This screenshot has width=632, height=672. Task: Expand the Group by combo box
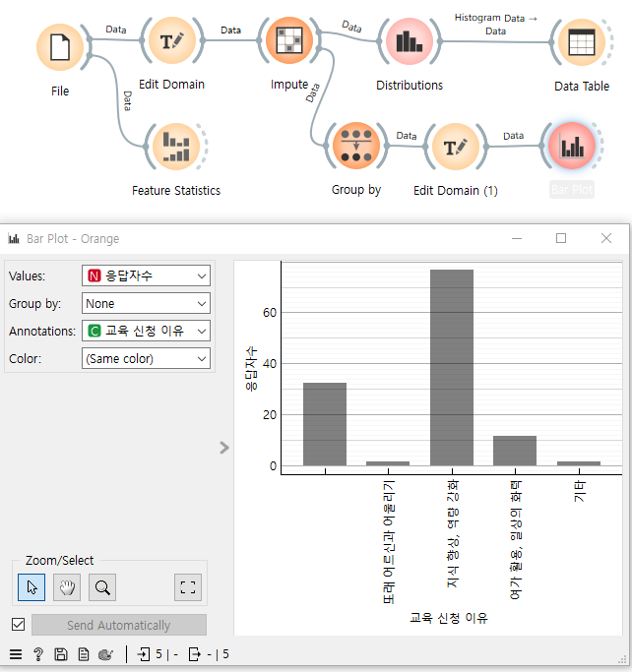pyautogui.click(x=146, y=304)
